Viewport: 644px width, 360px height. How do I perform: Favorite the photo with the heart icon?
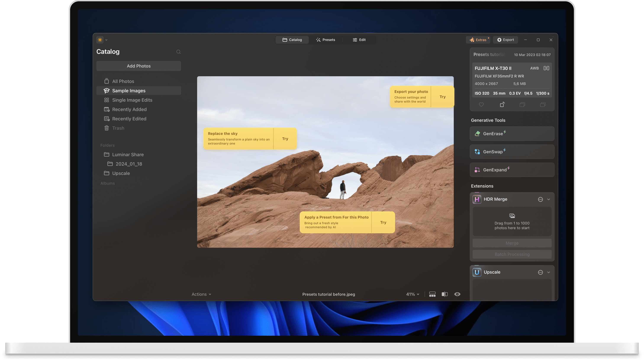481,105
